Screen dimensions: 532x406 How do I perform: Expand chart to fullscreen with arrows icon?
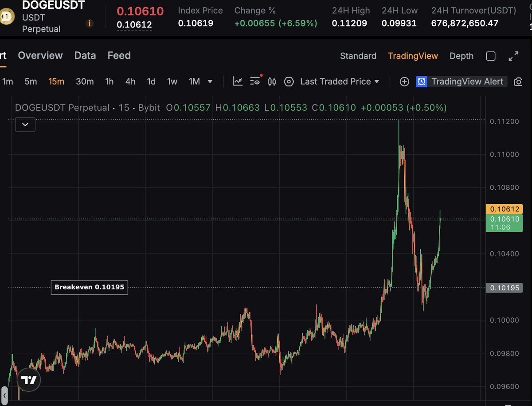(513, 56)
